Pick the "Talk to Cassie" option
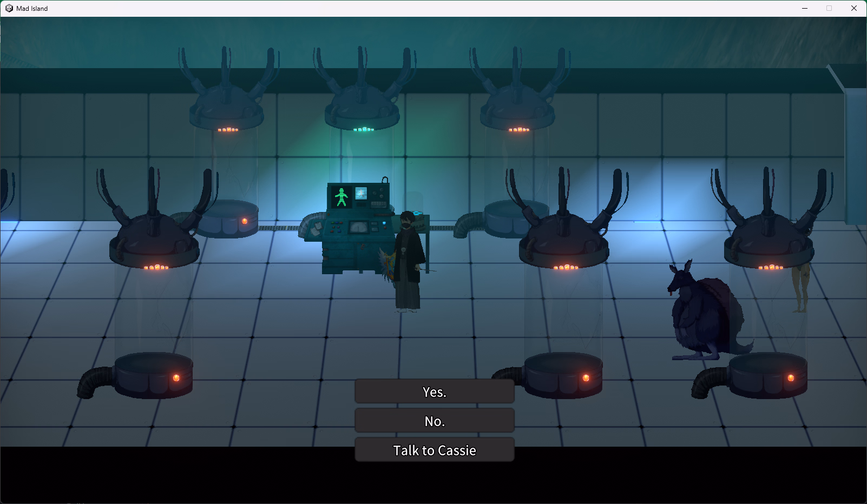The image size is (867, 504). click(435, 450)
